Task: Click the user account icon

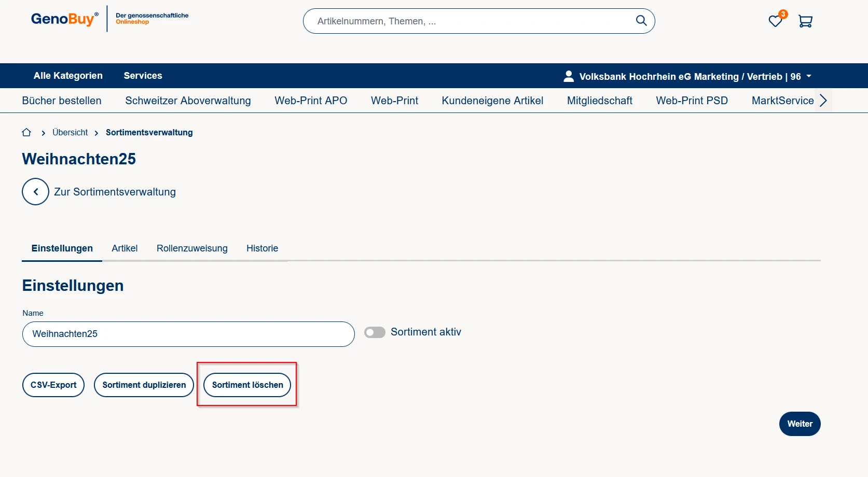Action: [x=569, y=76]
